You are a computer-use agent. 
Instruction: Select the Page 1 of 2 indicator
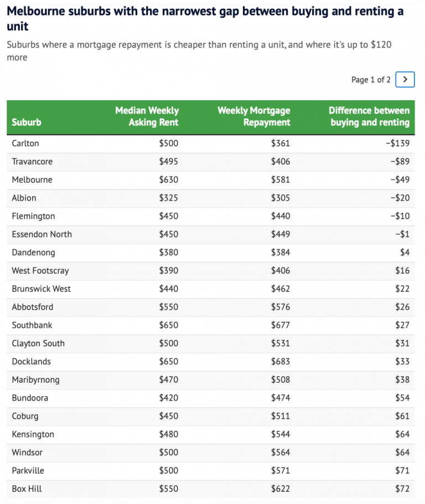[371, 80]
